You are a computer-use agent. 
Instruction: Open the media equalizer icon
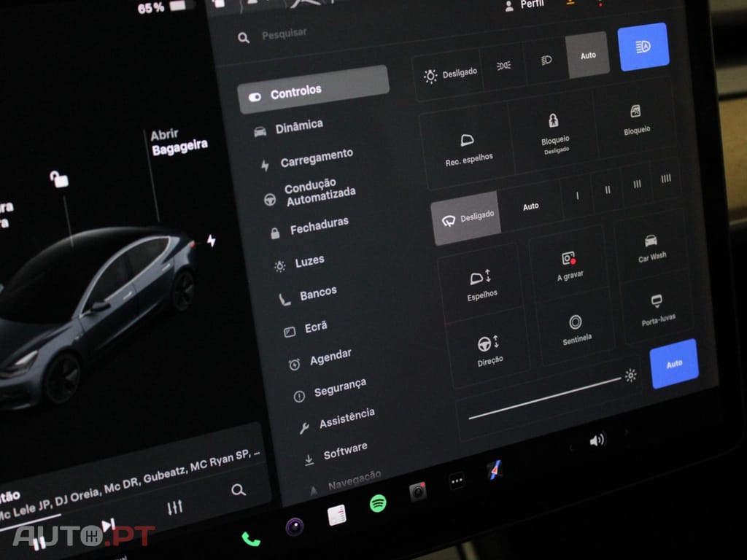(x=175, y=507)
